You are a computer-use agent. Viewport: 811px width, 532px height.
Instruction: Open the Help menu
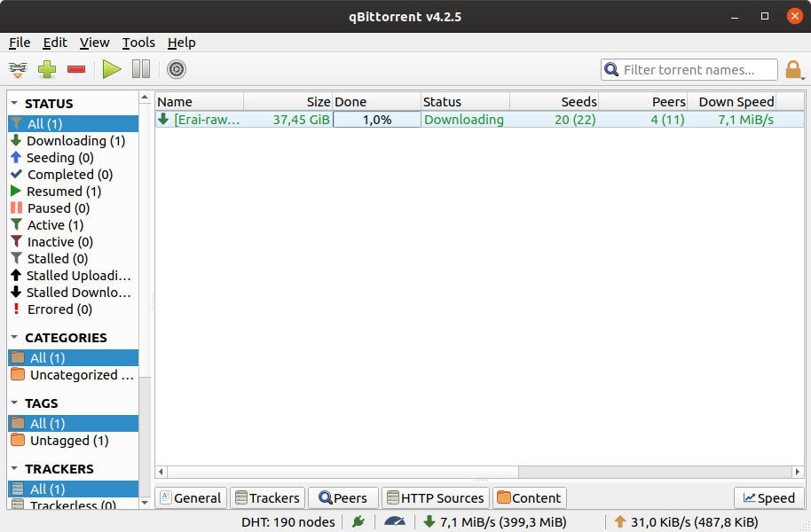(182, 43)
